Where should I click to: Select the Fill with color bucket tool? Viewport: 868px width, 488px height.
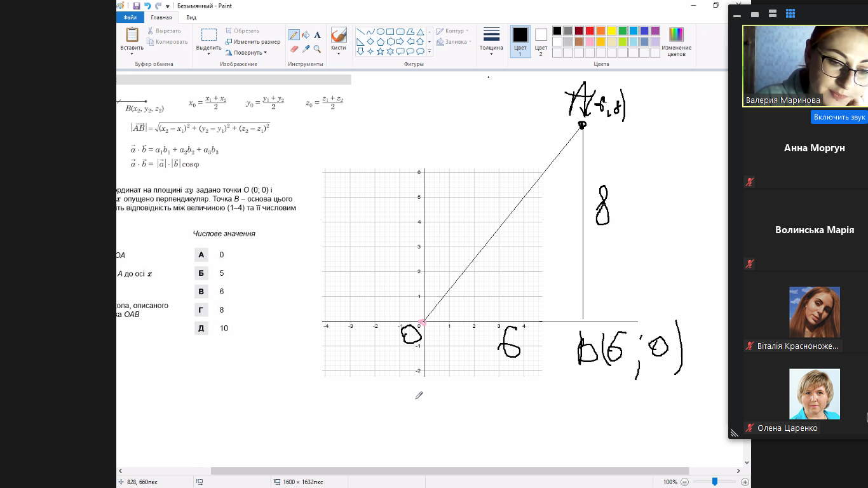[306, 35]
